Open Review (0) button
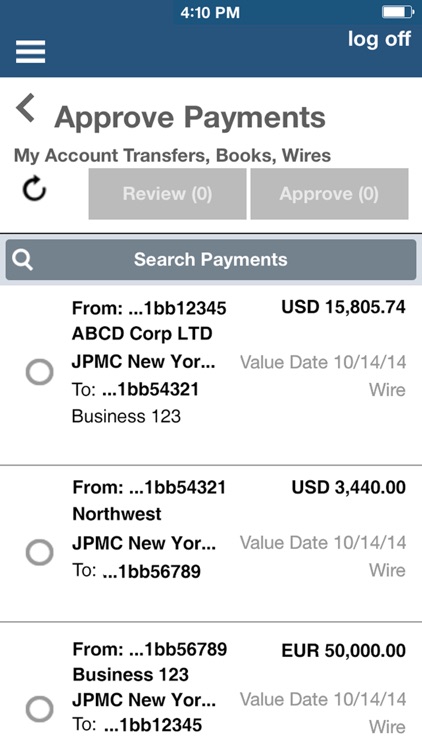Viewport: 422px width, 750px height. (x=167, y=194)
